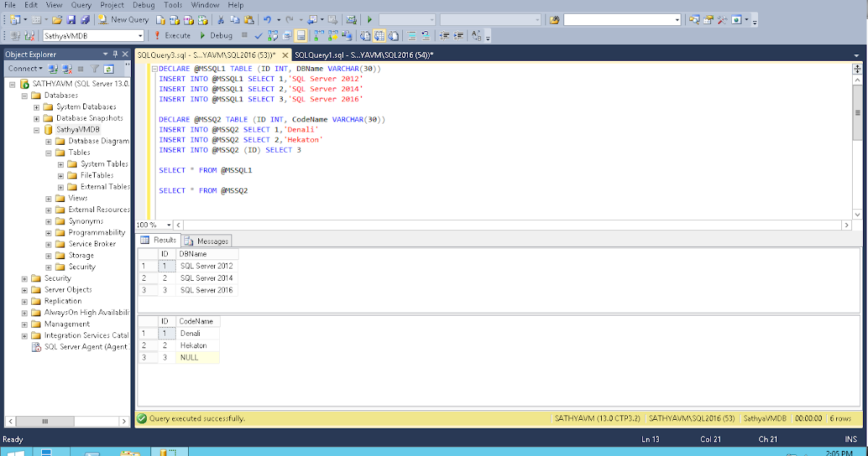Open the Query menu
This screenshot has width=868, height=456.
point(81,5)
